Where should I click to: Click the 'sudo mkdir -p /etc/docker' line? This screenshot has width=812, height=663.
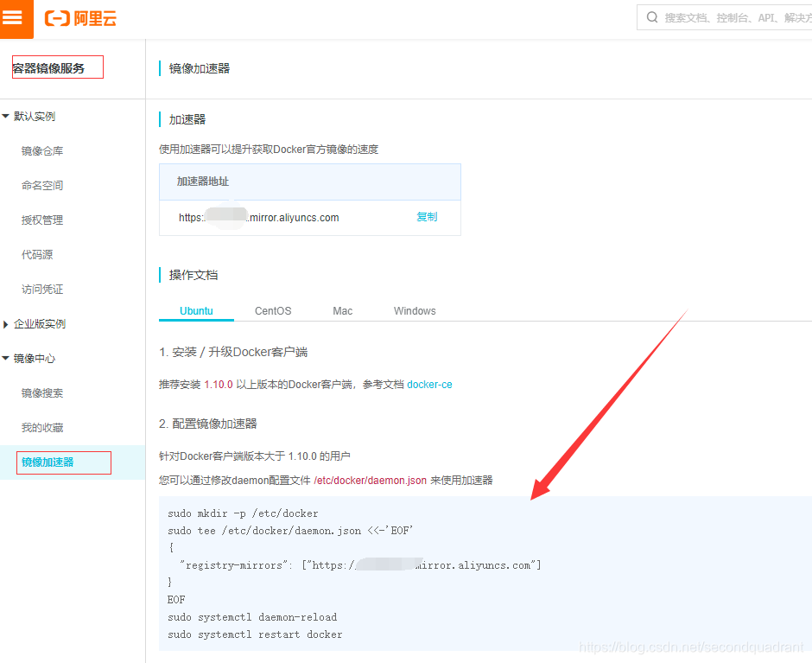(x=243, y=513)
